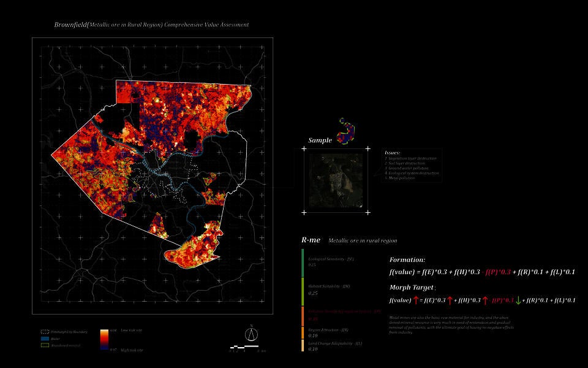
Task: Click the "Ecological Sensitivity - f(E)" label
Action: pos(331,259)
